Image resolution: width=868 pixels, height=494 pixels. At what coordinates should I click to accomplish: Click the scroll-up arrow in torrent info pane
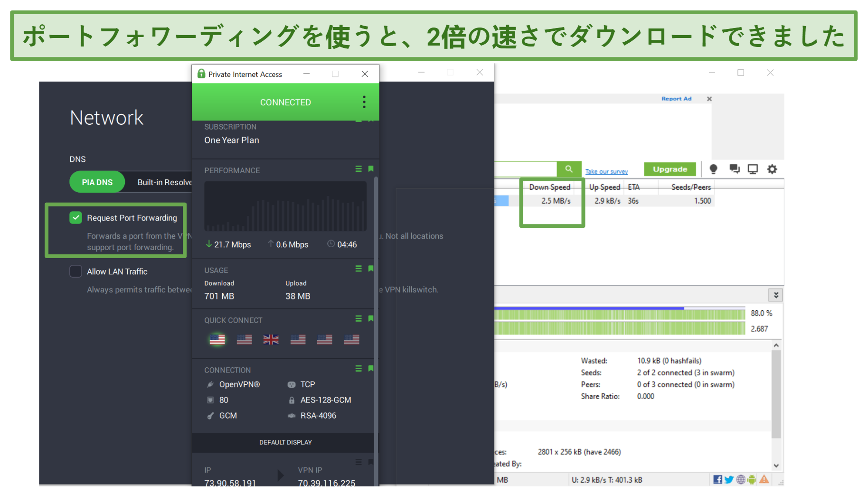pos(776,345)
